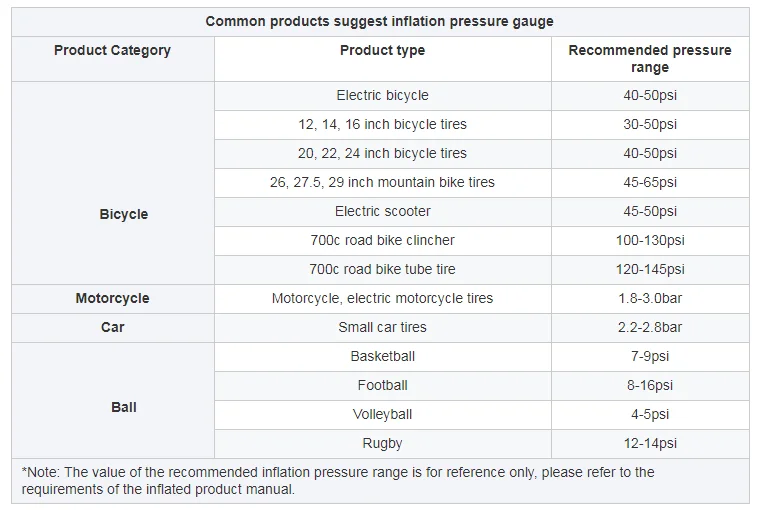Select the Motorcycle category cell
The width and height of the screenshot is (759, 510).
[112, 298]
